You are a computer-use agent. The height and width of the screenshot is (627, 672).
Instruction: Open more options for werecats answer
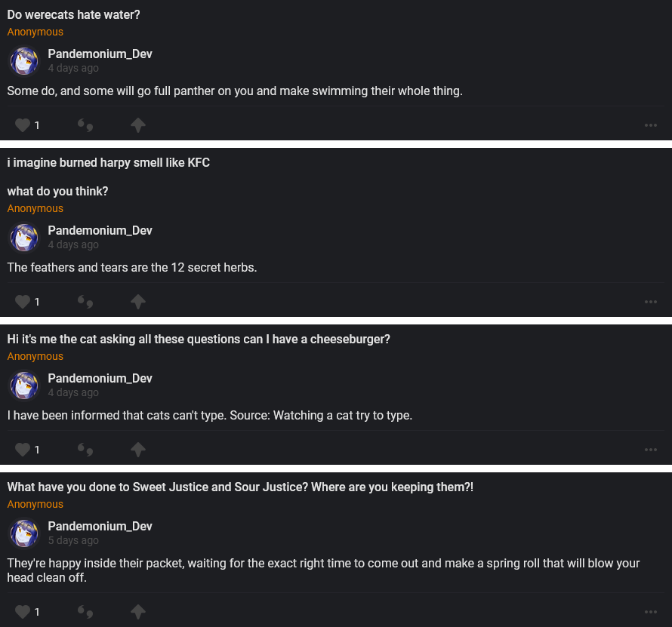click(651, 125)
